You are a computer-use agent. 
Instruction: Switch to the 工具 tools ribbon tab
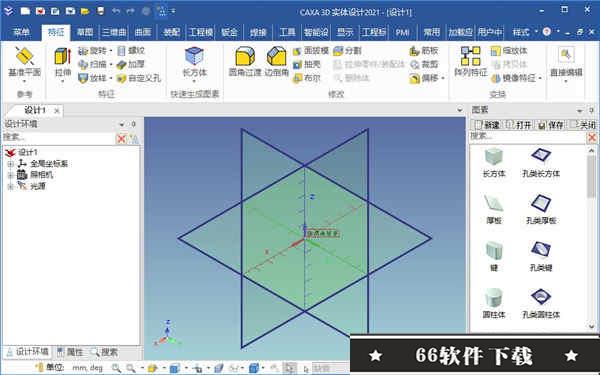pos(287,32)
